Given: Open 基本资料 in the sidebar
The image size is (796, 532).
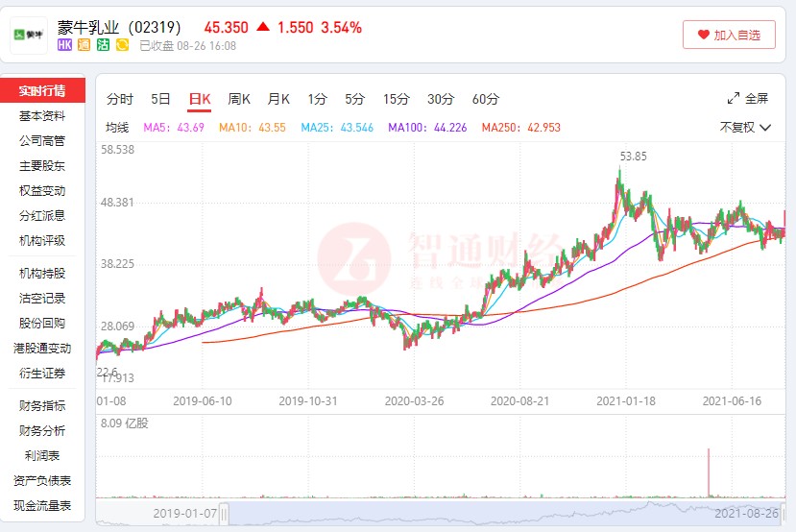Looking at the screenshot, I should pos(42,116).
